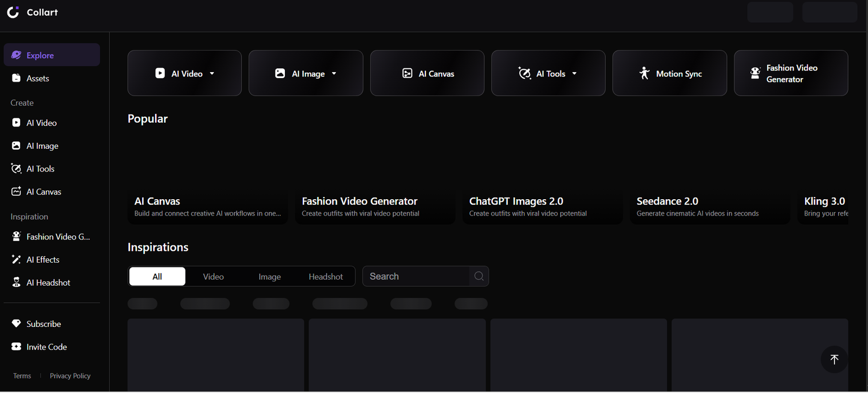Open the Terms link
The image size is (868, 393).
pos(22,376)
